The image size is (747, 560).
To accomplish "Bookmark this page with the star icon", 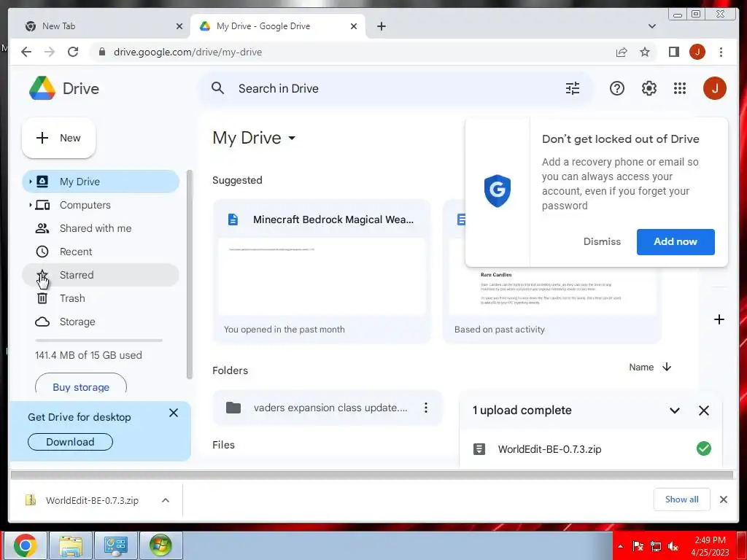I will click(645, 52).
